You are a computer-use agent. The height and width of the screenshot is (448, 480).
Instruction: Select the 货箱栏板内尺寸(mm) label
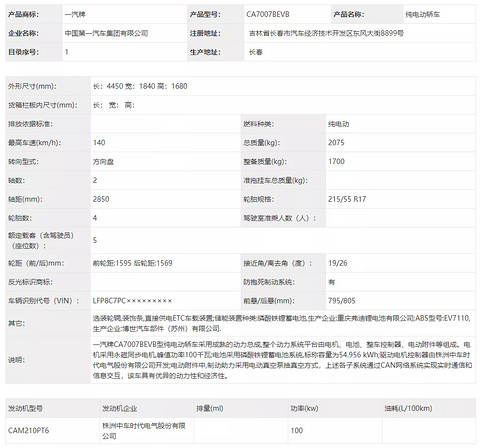click(43, 105)
